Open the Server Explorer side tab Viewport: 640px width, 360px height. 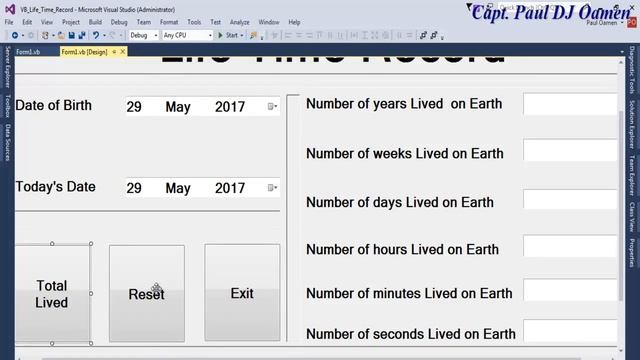(7, 67)
